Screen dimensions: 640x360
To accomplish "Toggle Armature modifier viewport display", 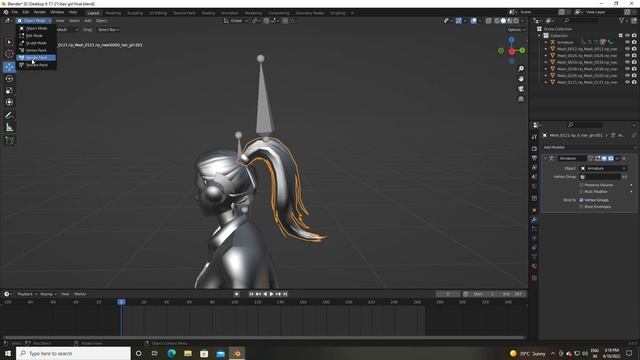I will [x=604, y=158].
